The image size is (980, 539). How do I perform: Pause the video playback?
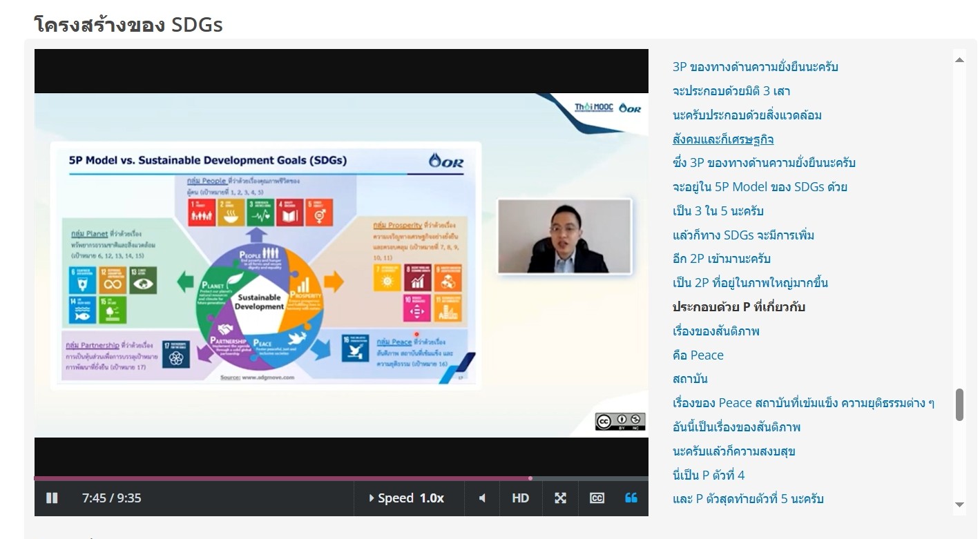[52, 498]
